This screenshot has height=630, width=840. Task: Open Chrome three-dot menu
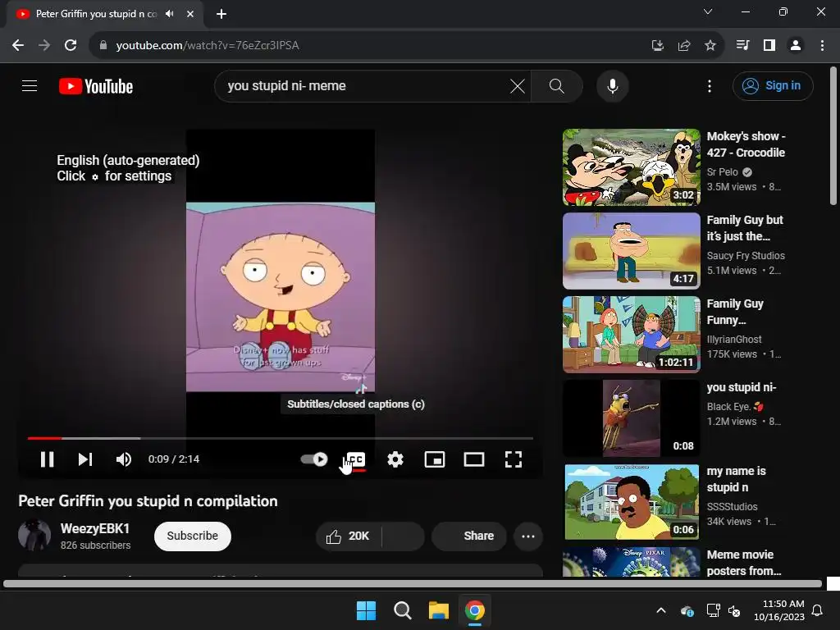(822, 46)
